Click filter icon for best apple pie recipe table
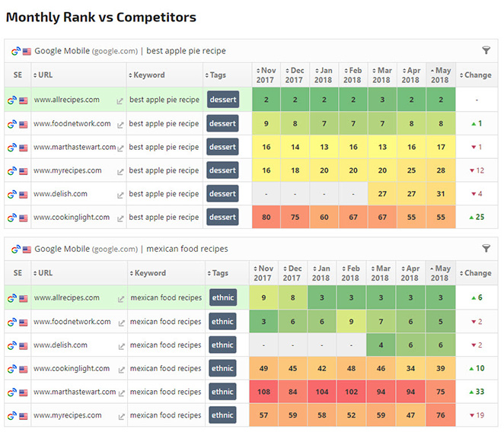The height and width of the screenshot is (432, 504). [x=486, y=51]
